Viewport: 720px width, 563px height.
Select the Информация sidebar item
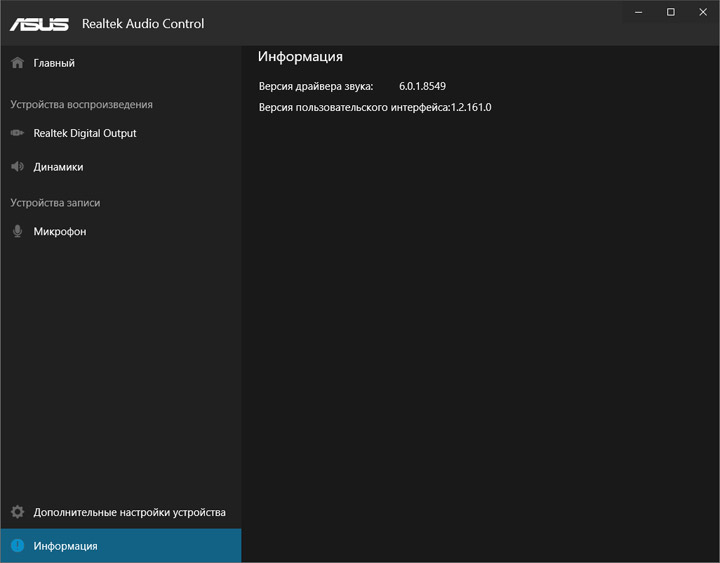point(65,546)
